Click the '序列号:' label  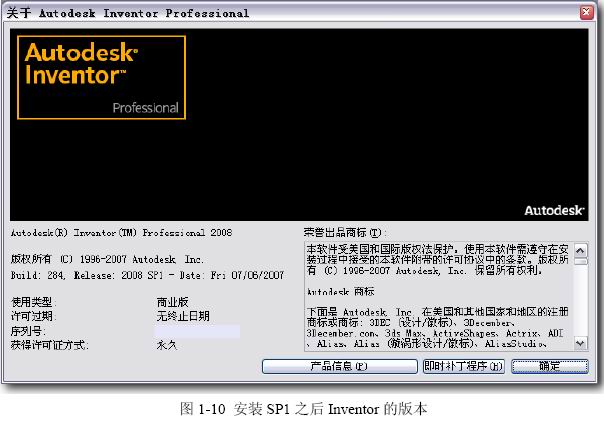(x=29, y=331)
